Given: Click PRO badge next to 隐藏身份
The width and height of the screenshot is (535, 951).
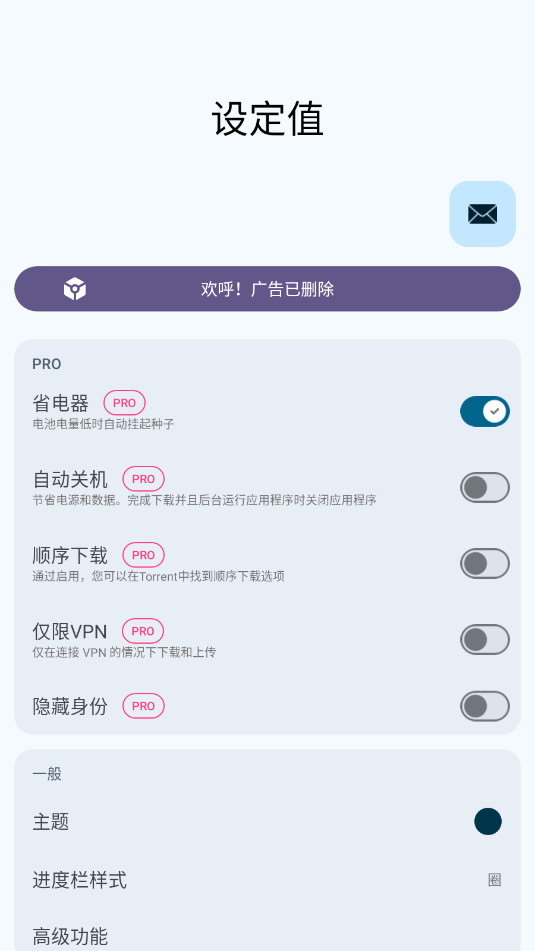Looking at the screenshot, I should point(144,706).
